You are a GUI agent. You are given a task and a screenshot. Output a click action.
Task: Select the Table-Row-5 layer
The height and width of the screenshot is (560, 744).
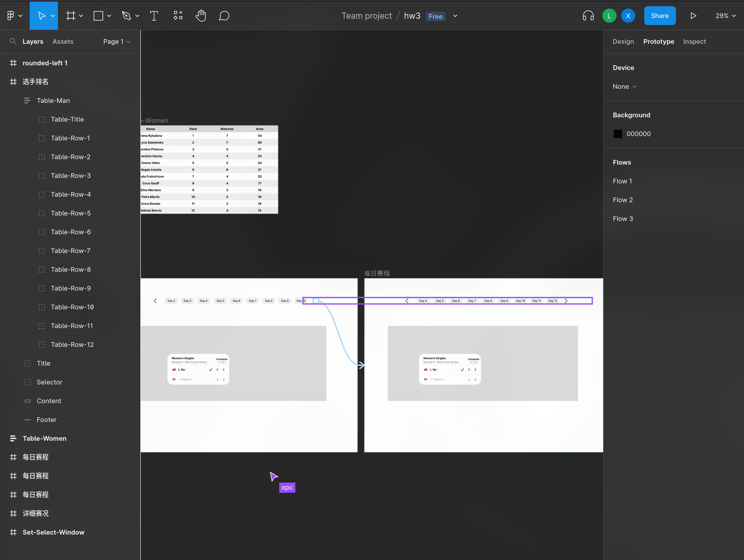[x=71, y=213]
